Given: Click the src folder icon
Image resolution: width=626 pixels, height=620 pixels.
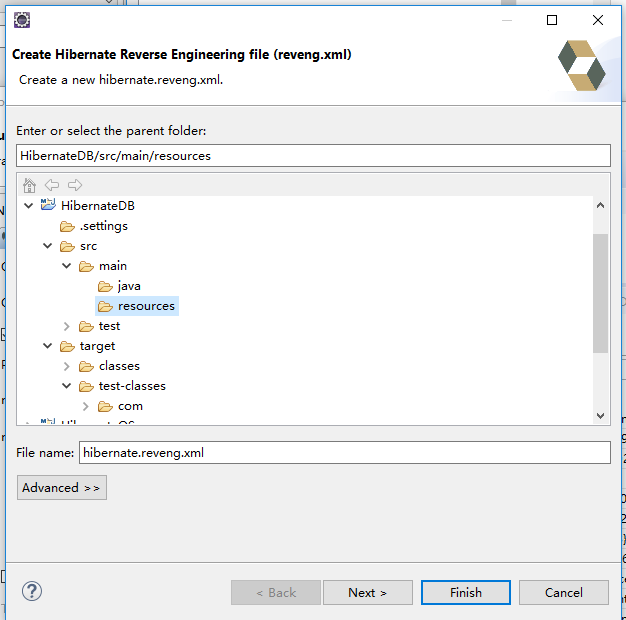Looking at the screenshot, I should coord(67,246).
